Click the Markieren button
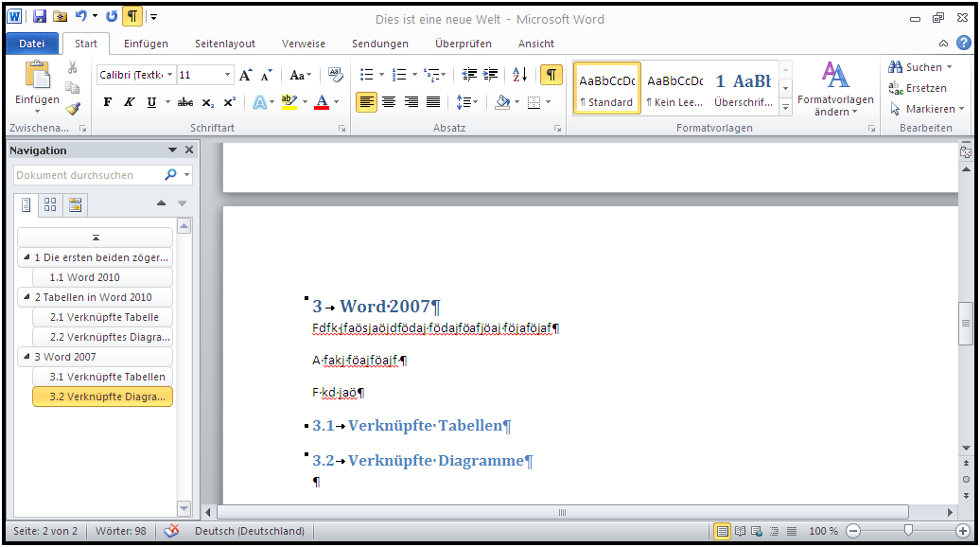The height and width of the screenshot is (547, 980). point(927,109)
